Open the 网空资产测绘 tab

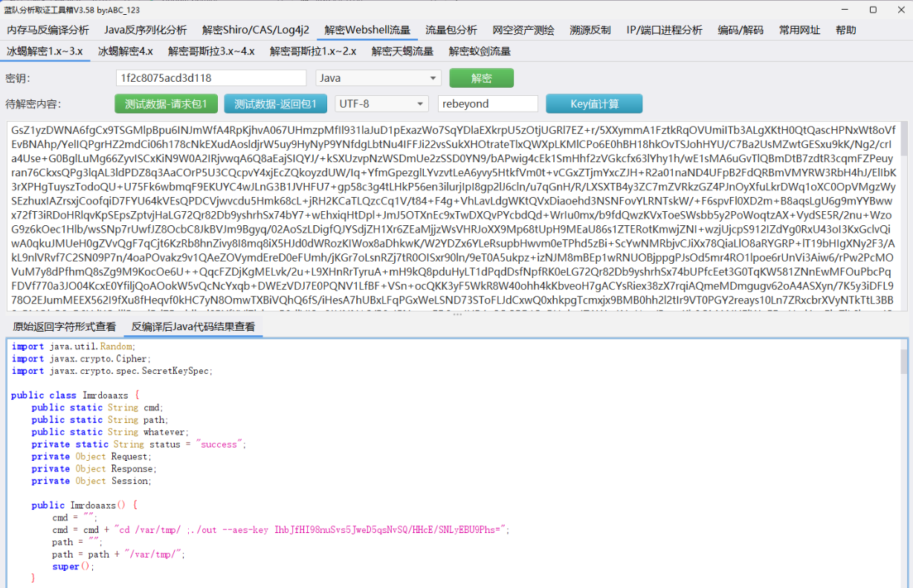(x=523, y=30)
